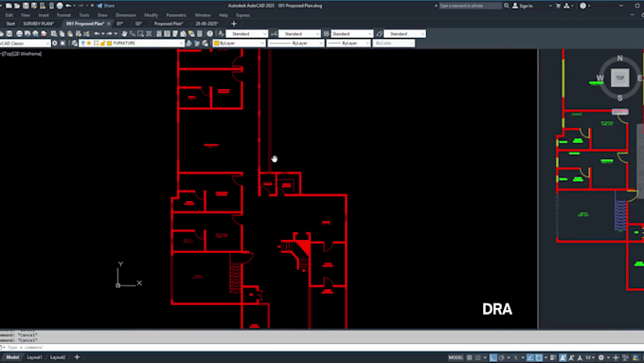Click the Make Object's Layer Current icon
The image size is (644, 363).
[x=188, y=44]
